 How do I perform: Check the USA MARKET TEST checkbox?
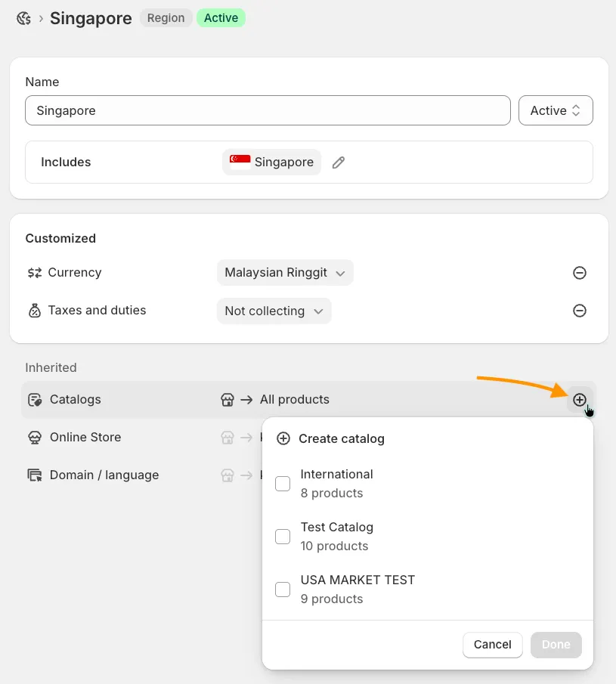pos(283,590)
